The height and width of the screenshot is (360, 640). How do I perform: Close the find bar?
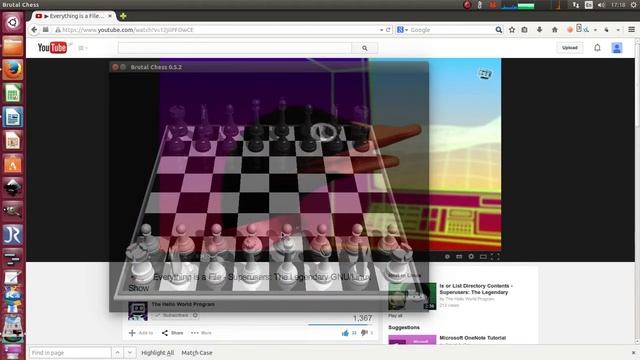click(633, 353)
